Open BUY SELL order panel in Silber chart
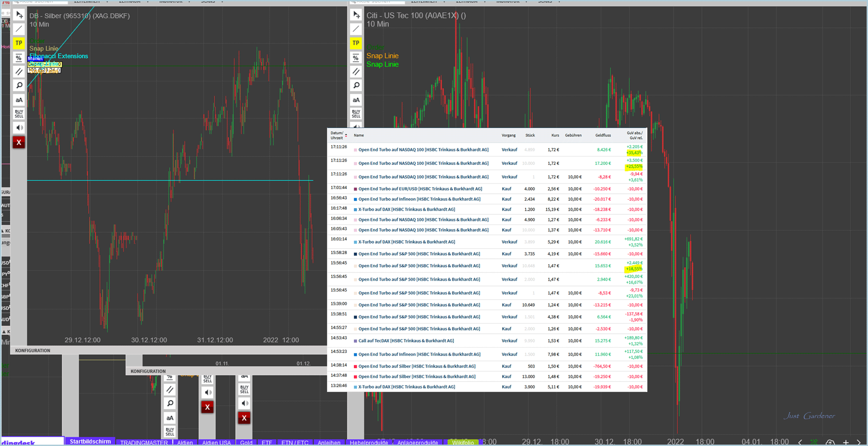Image resolution: width=868 pixels, height=446 pixels. [x=19, y=114]
